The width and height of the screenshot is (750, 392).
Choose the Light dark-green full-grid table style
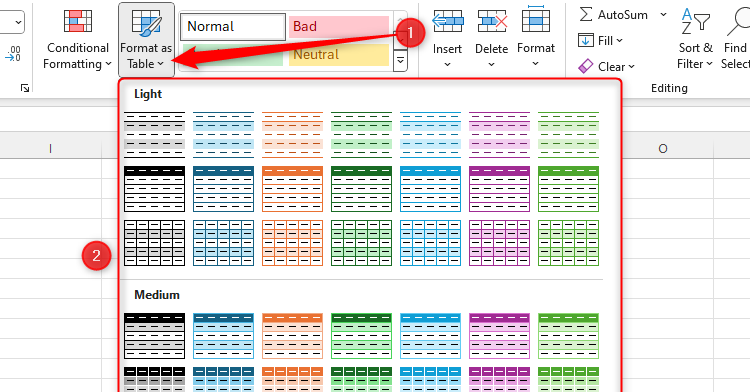coord(361,243)
